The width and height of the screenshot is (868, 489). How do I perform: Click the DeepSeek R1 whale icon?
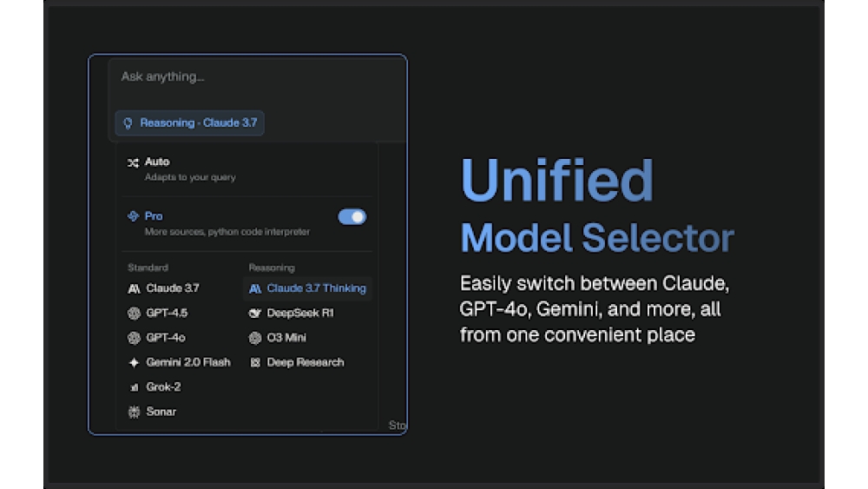pos(255,313)
